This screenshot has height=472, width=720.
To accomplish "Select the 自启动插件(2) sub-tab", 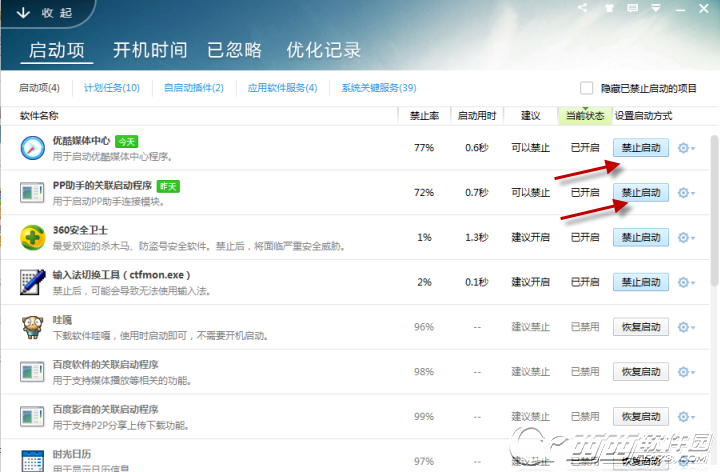I will click(x=194, y=88).
